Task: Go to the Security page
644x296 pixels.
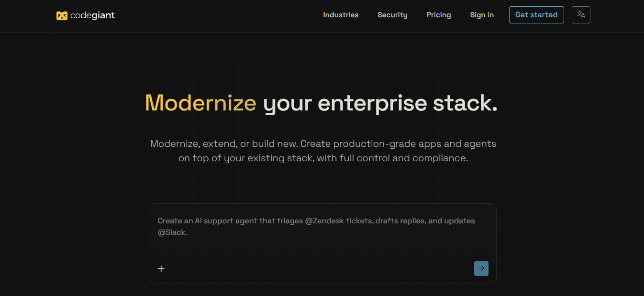Action: [392, 15]
